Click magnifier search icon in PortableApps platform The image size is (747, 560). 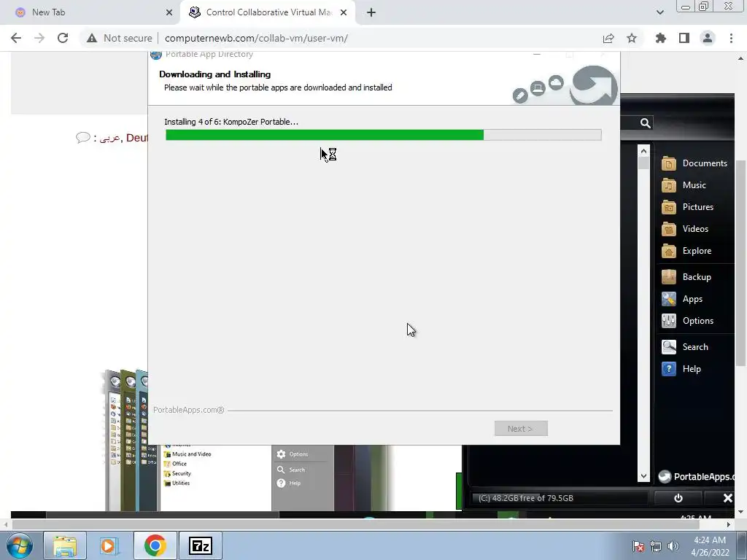[x=645, y=123]
